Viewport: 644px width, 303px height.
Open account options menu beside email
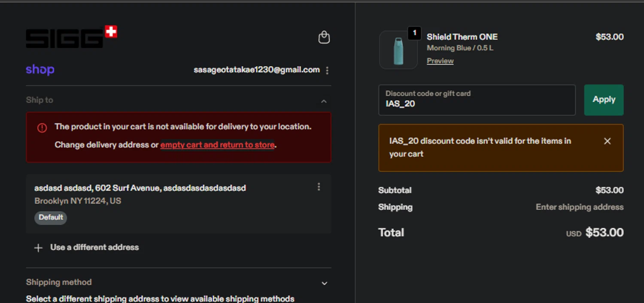pyautogui.click(x=327, y=70)
